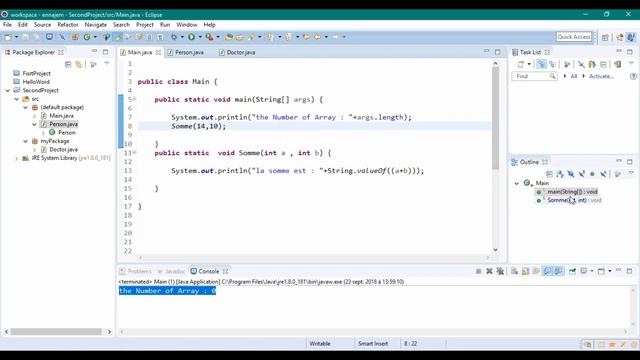
Task: Toggle Hide Static Members in Outline
Action: pos(582,174)
